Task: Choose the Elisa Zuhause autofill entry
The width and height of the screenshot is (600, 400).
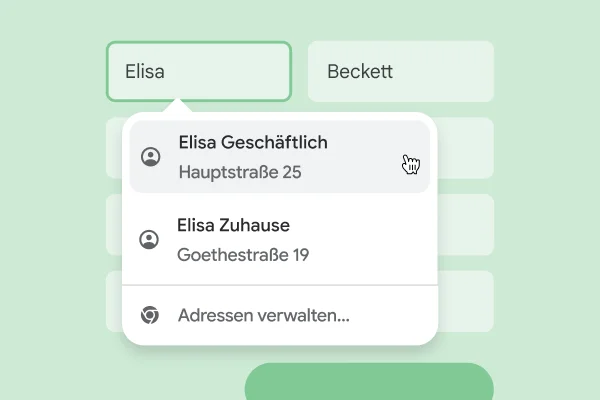Action: tap(232, 226)
